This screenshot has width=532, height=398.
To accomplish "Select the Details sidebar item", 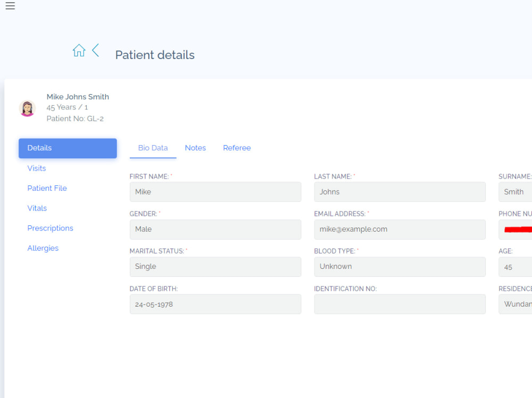I will pos(68,148).
